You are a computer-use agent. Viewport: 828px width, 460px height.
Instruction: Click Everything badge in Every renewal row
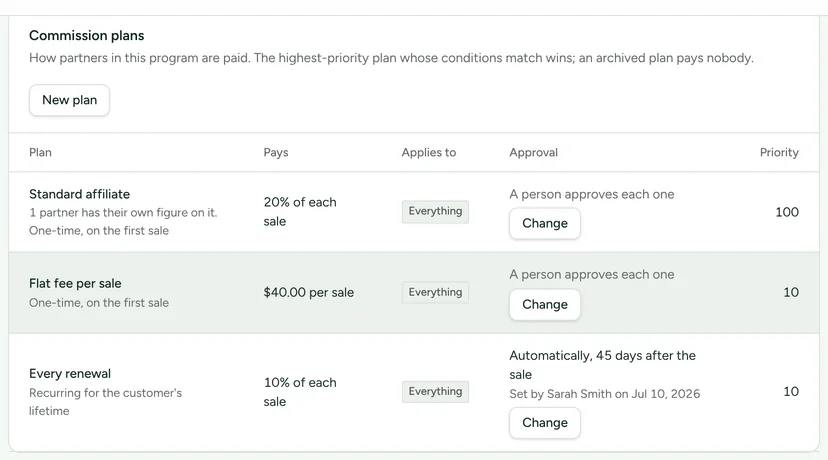click(x=435, y=391)
